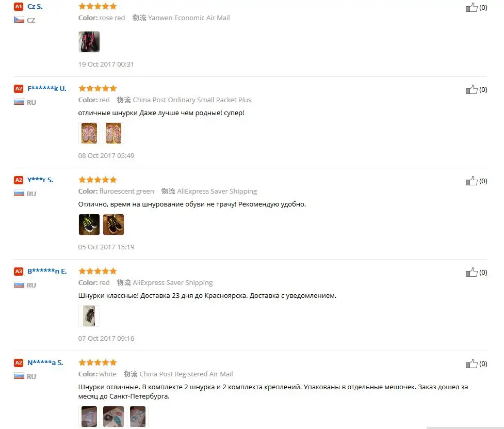The height and width of the screenshot is (429, 504).
Task: Open Y***r S. reviewer profile
Action: pyautogui.click(x=40, y=180)
